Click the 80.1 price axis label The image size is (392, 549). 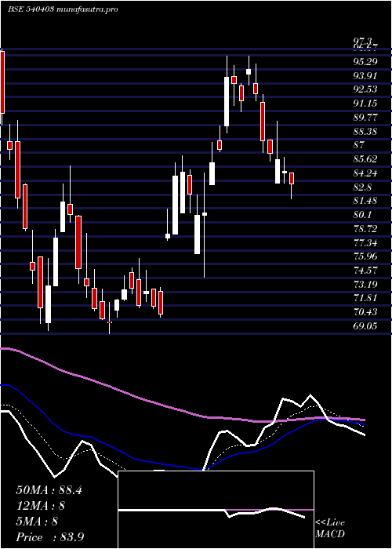(x=362, y=215)
